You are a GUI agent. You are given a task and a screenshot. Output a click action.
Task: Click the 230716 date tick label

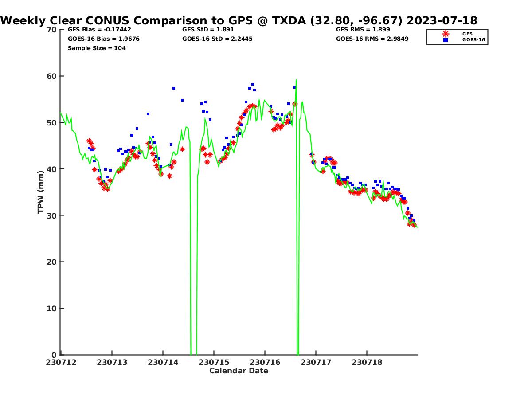tap(265, 362)
